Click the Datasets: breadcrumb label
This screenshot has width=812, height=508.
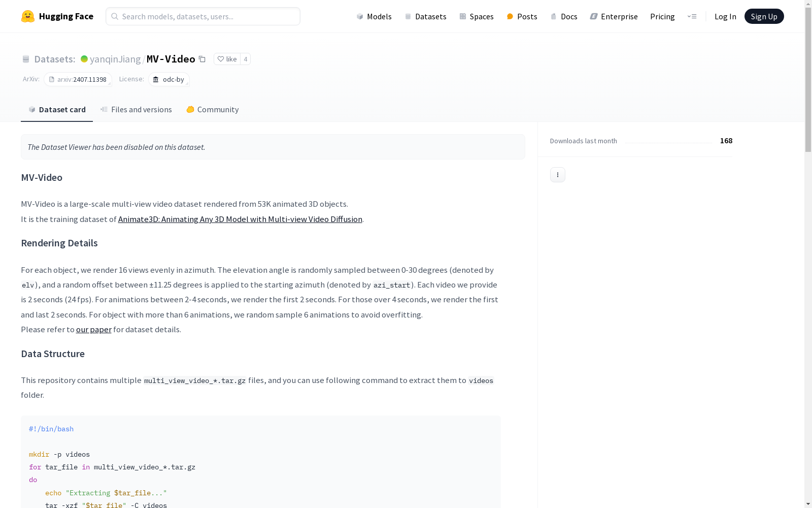(x=55, y=59)
